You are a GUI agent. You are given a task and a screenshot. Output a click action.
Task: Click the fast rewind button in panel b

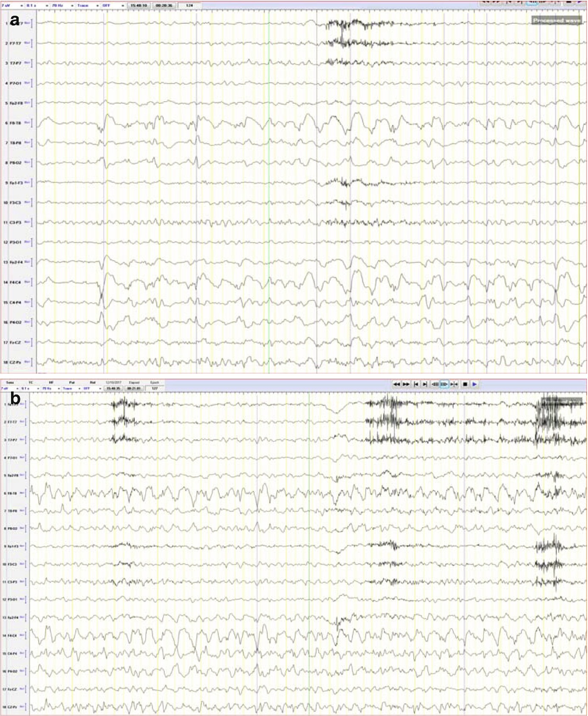[x=396, y=384]
